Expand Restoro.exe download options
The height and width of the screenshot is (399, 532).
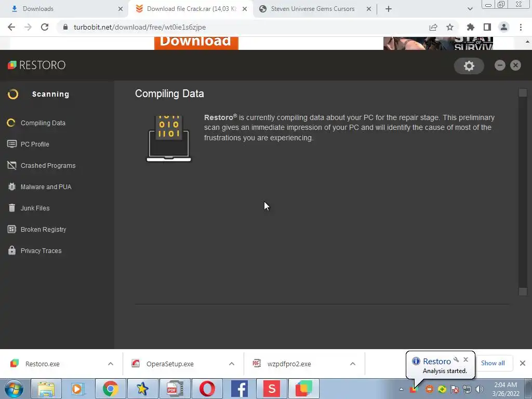[x=111, y=364]
